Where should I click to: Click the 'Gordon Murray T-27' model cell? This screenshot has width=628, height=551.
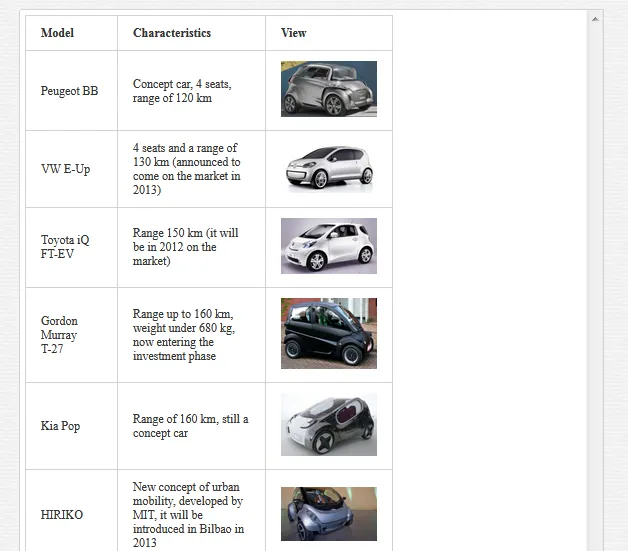71,335
